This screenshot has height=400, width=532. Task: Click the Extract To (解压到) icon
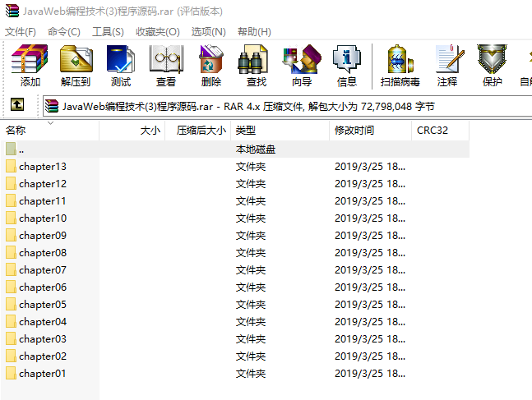[76, 66]
